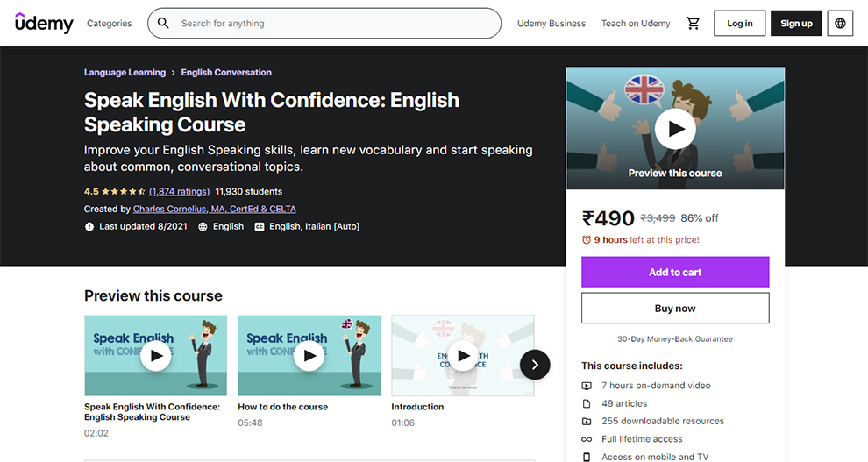Click the ₹490 price
The image size is (868, 462).
(608, 218)
